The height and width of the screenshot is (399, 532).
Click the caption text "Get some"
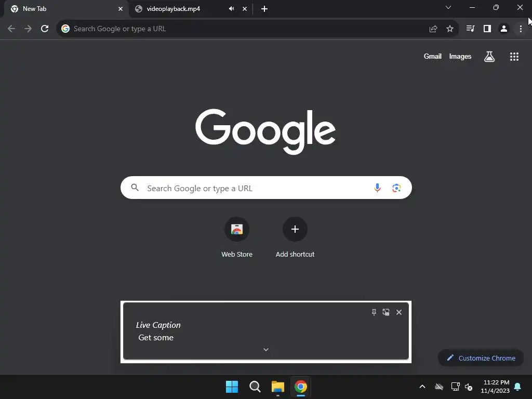[156, 338]
